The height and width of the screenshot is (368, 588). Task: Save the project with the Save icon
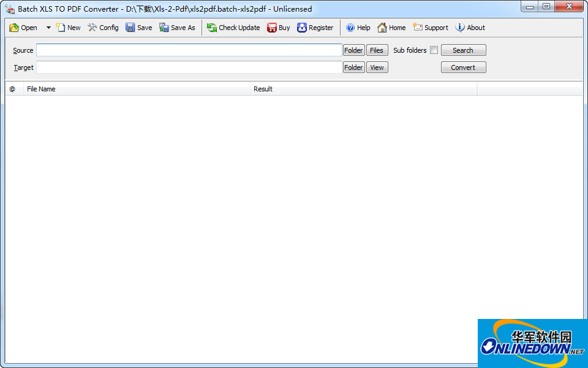point(139,28)
